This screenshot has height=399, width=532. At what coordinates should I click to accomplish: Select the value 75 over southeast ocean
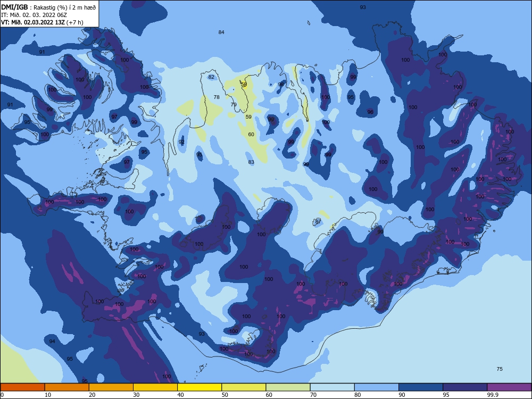coord(500,369)
